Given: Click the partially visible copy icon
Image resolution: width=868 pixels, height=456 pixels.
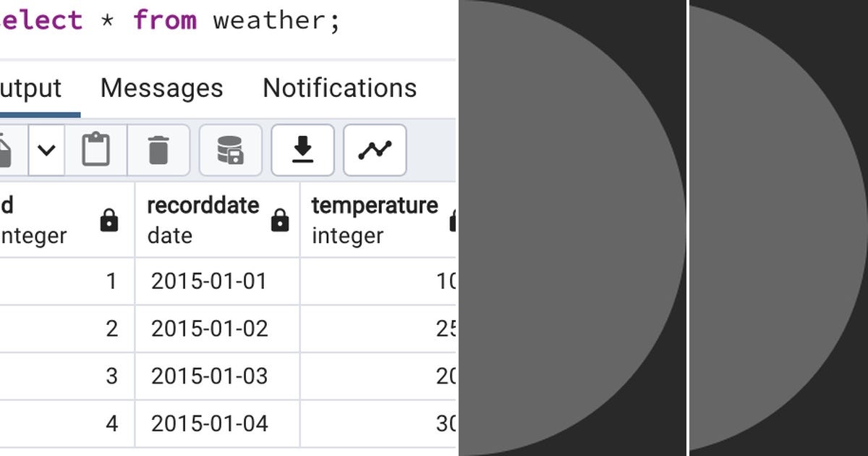Looking at the screenshot, I should (x=6, y=151).
